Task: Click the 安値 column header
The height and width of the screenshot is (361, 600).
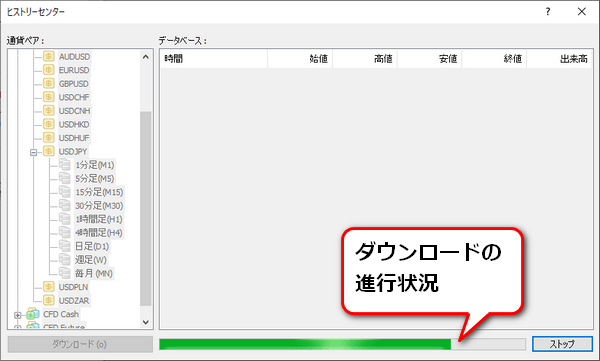Action: tap(429, 59)
